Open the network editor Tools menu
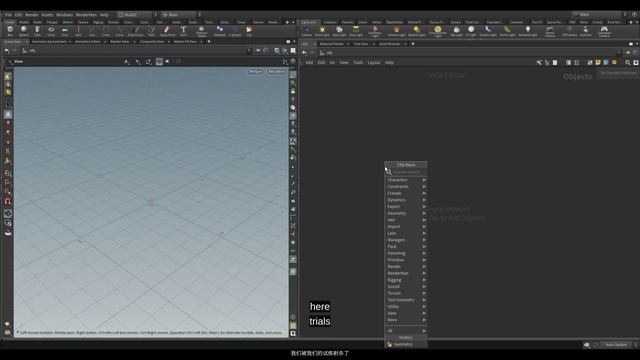The height and width of the screenshot is (360, 640). 358,62
